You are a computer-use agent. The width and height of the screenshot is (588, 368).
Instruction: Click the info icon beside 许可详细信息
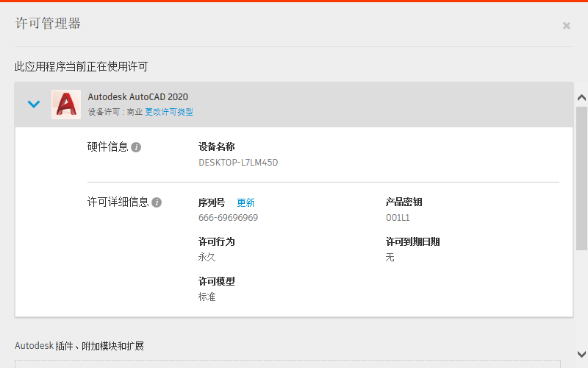pos(157,202)
